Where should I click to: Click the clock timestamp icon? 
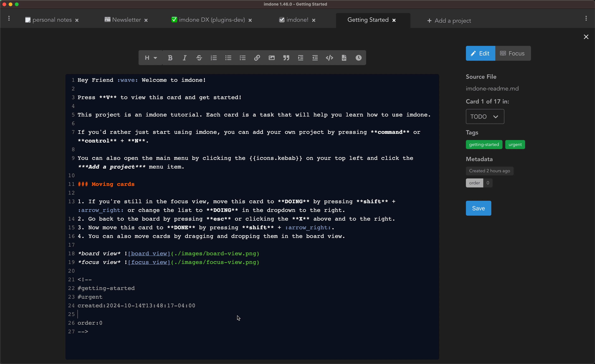tap(359, 58)
